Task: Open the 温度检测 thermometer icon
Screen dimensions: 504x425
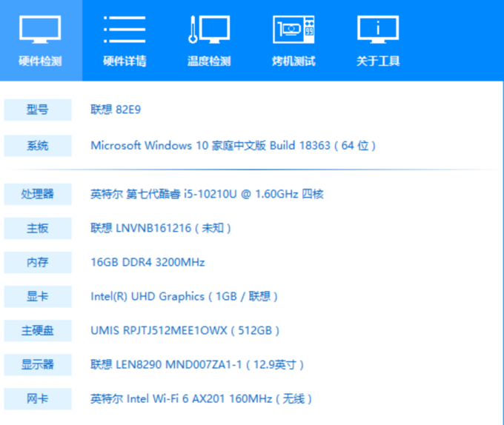Action: (209, 29)
